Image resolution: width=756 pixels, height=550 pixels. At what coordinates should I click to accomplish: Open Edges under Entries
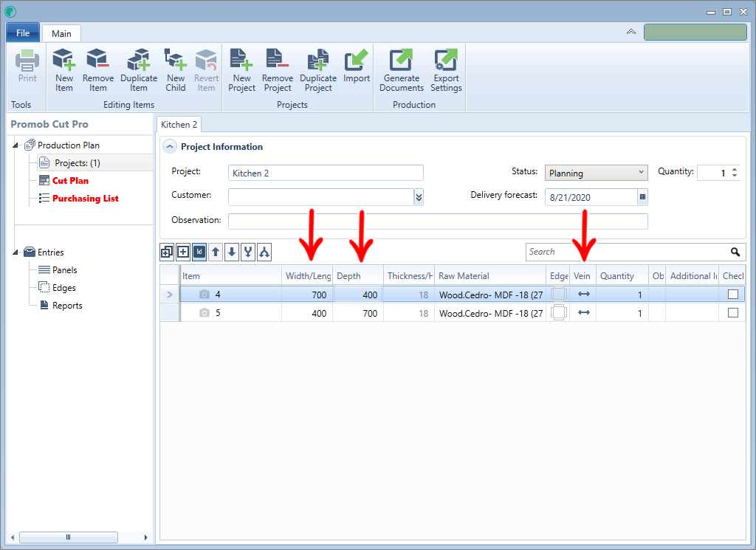click(x=64, y=288)
